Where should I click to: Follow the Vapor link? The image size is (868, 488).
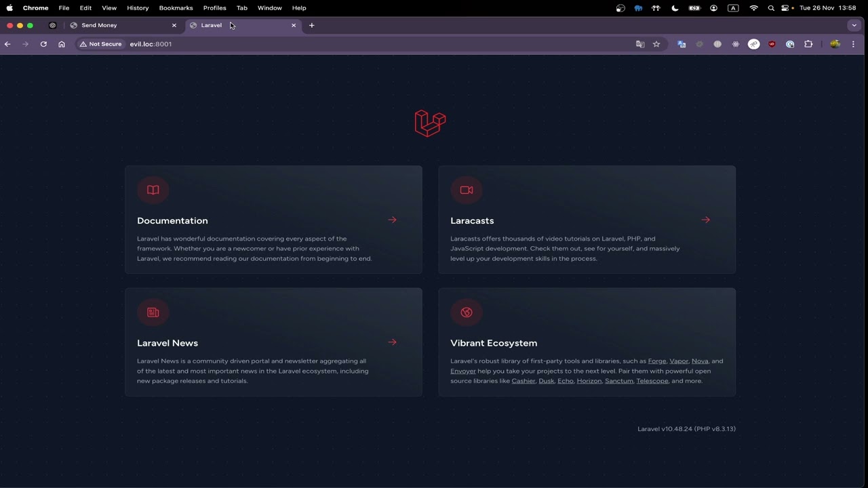pos(679,361)
